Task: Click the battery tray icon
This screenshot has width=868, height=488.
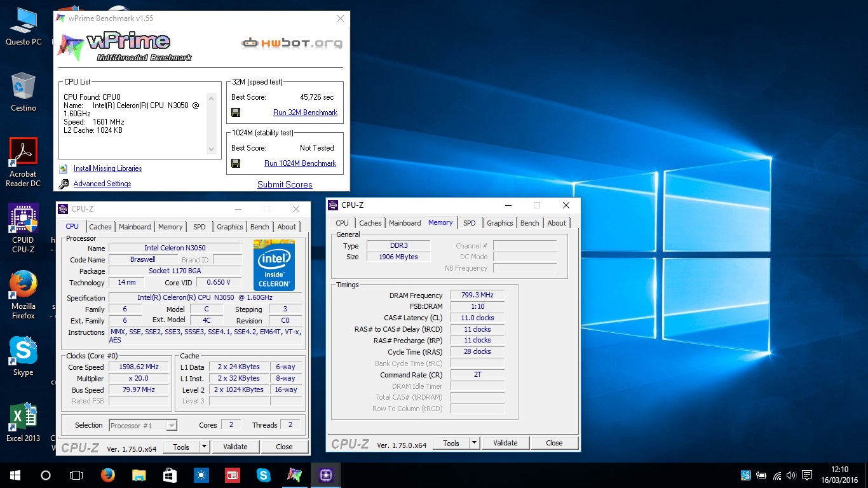Action: pos(761,475)
